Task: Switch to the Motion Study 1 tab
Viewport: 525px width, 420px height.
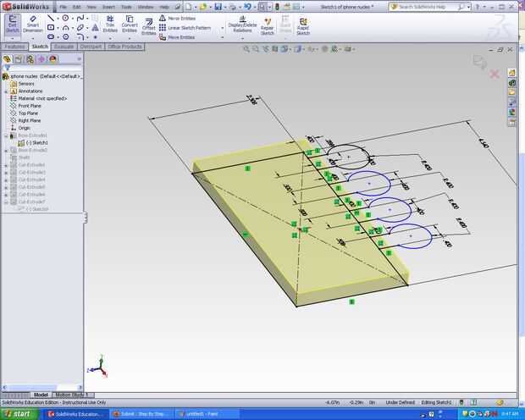Action: 72,395
